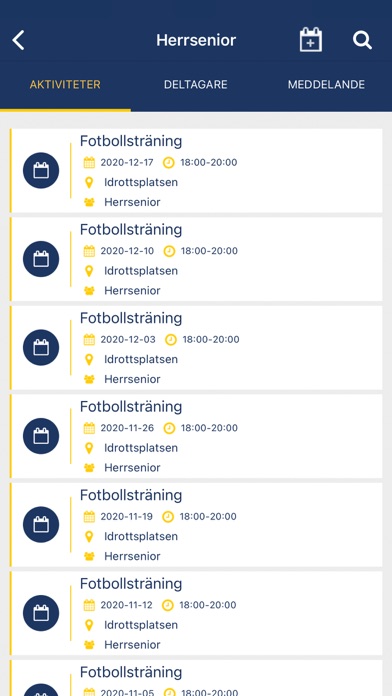
Task: Switch to the MEDDELANDE tab
Action: click(x=326, y=85)
